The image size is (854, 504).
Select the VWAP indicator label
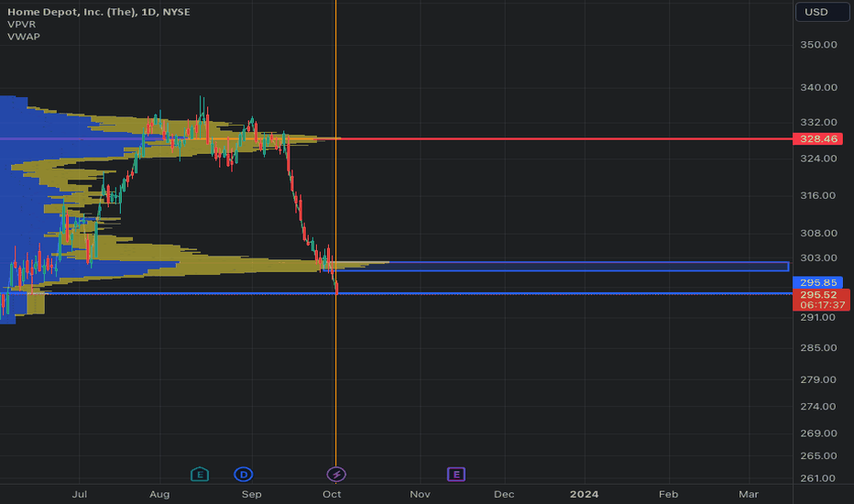(x=24, y=37)
